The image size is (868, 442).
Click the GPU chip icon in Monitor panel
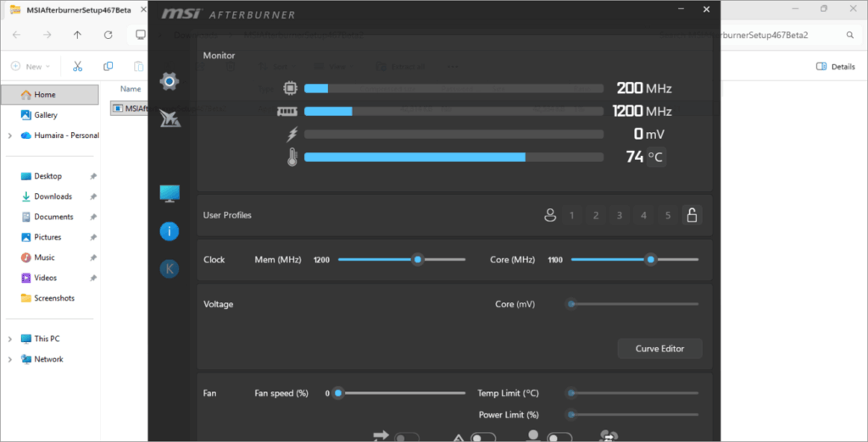click(x=290, y=88)
